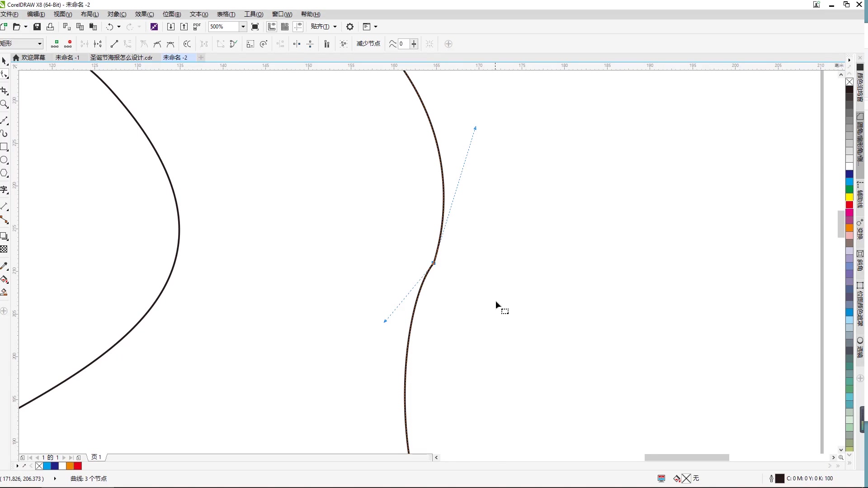Select the Ellipse tool in the toolbox
The height and width of the screenshot is (488, 868).
4,160
